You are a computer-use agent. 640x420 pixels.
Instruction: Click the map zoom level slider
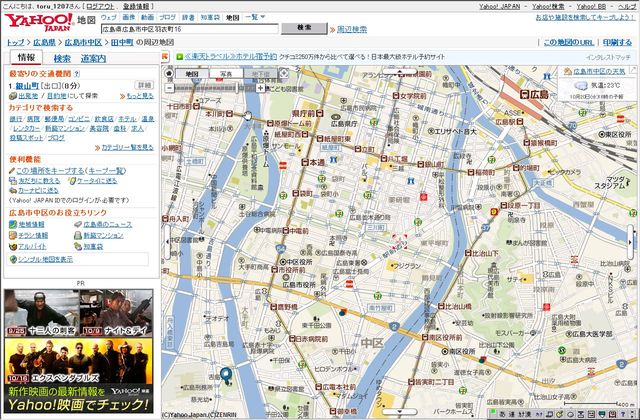point(216,88)
